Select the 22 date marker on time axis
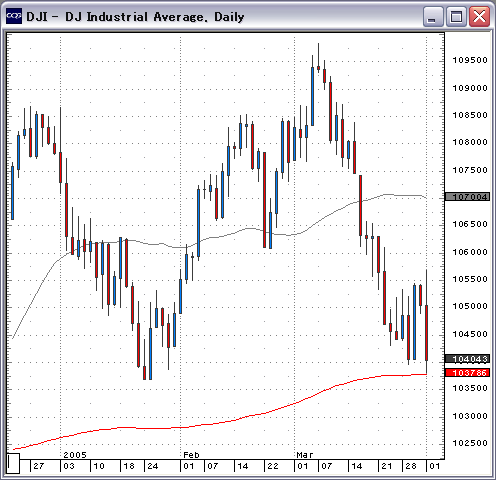Viewport: 496px width, 480px height. [273, 466]
